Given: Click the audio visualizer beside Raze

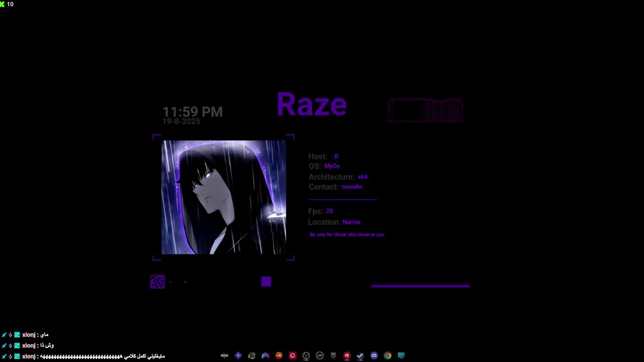Looking at the screenshot, I should point(425,111).
